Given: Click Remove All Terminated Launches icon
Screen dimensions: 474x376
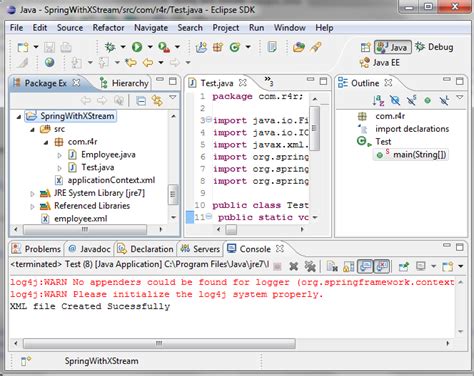Looking at the screenshot, I should coord(310,266).
